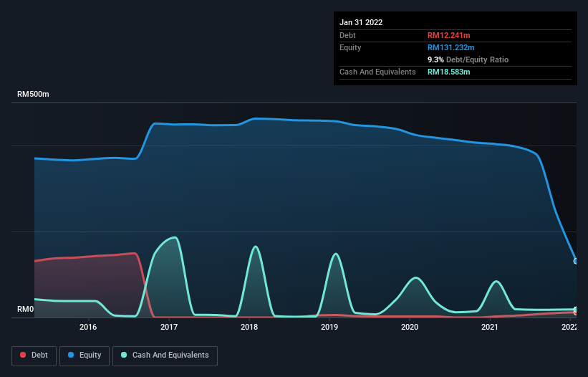Click the 2020 x-axis label
The image size is (588, 377).
(410, 327)
